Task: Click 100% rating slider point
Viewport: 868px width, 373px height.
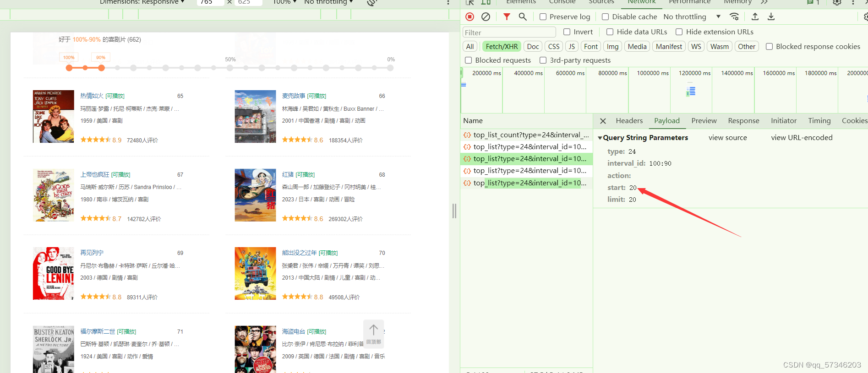Action: coord(69,68)
